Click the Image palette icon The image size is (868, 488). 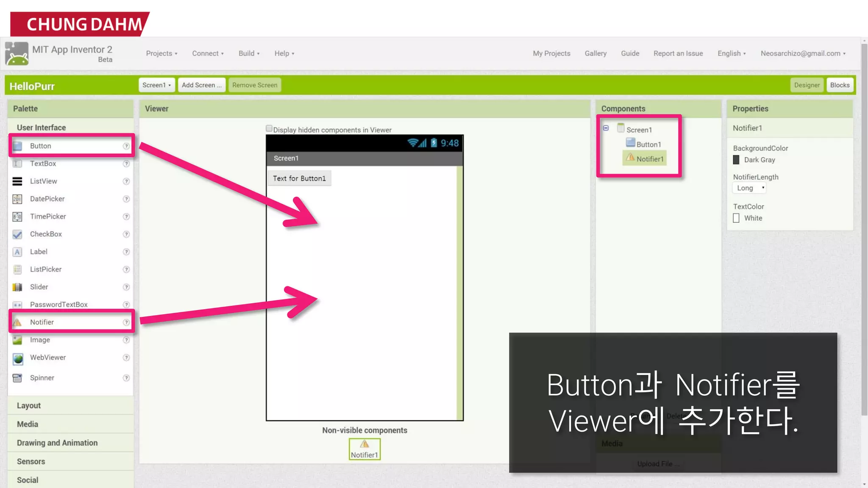[x=17, y=340]
